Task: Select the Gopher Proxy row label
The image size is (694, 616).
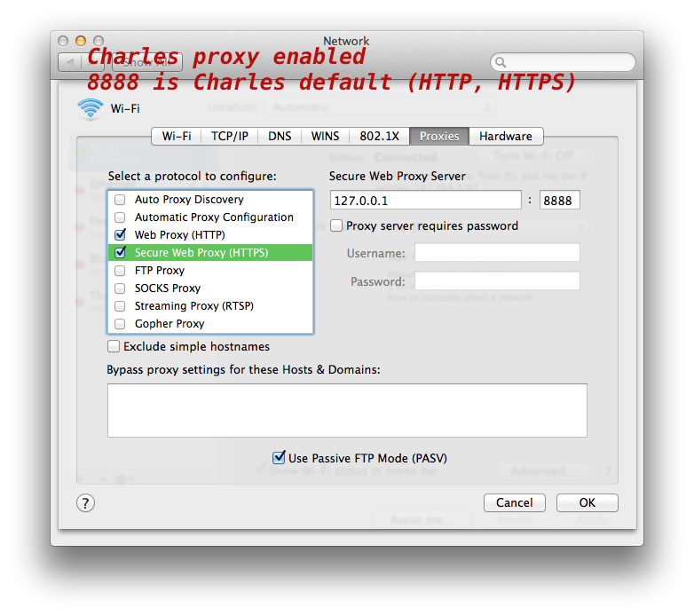Action: [x=170, y=323]
